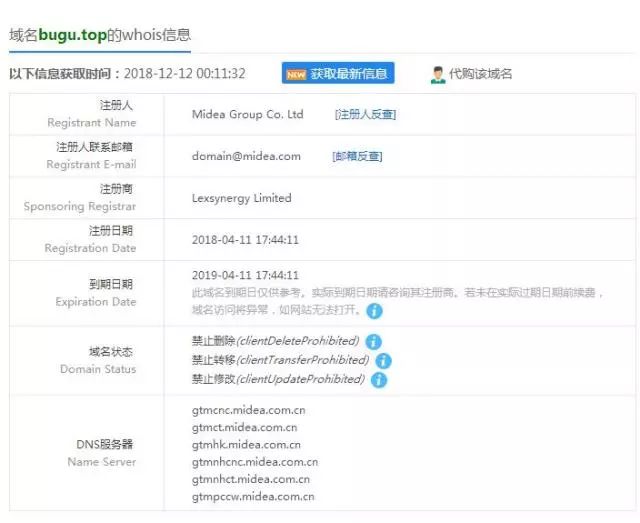
Task: Click the 以下信息获取时间 label
Action: click(65, 74)
